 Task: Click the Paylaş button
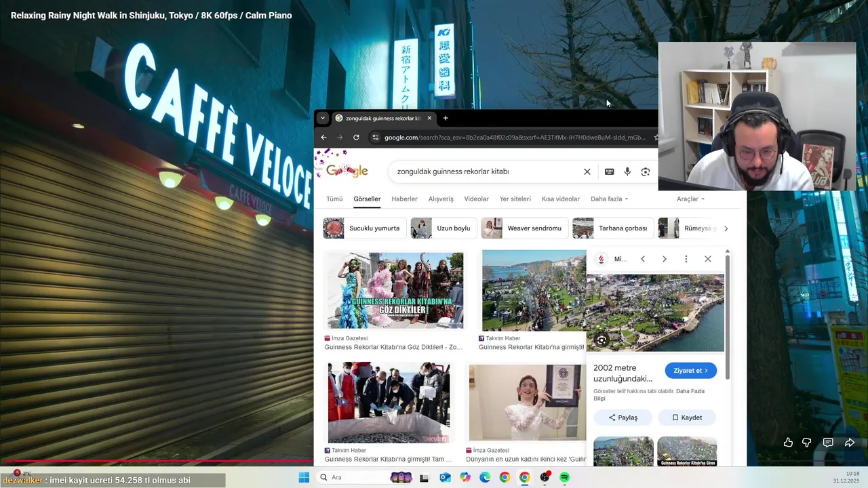623,418
